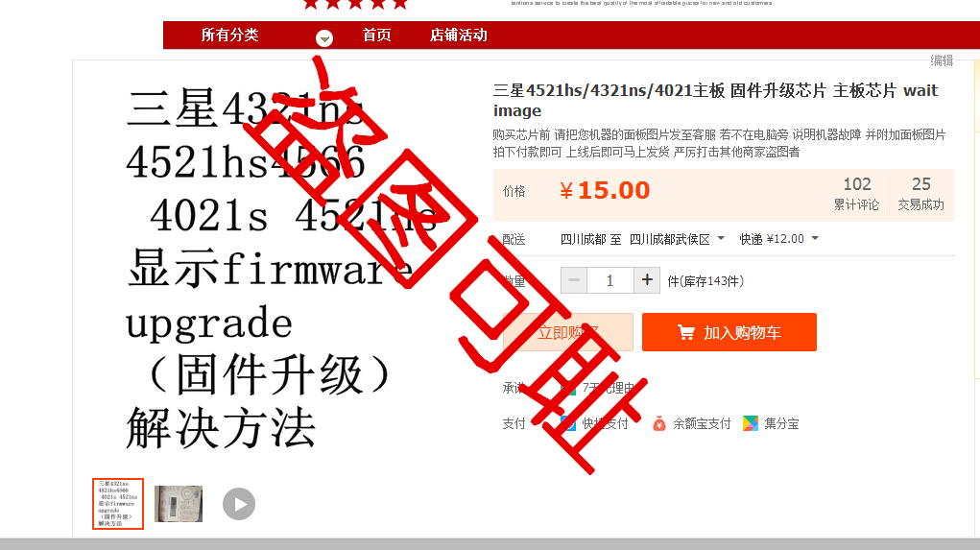Select the first text product thumbnail
Screen dimensions: 980x550
point(118,504)
